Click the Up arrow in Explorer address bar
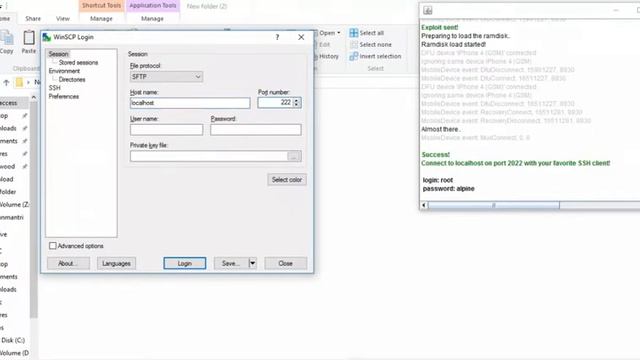Viewport: 640px width, 360px height. [6, 82]
